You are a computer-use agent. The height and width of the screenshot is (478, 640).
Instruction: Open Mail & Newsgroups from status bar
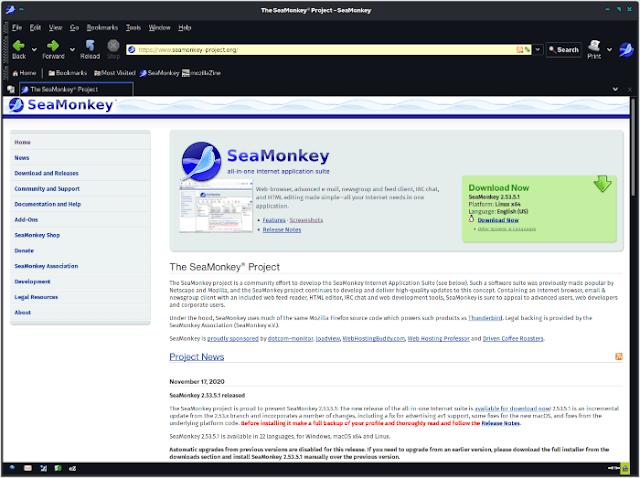click(x=27, y=468)
